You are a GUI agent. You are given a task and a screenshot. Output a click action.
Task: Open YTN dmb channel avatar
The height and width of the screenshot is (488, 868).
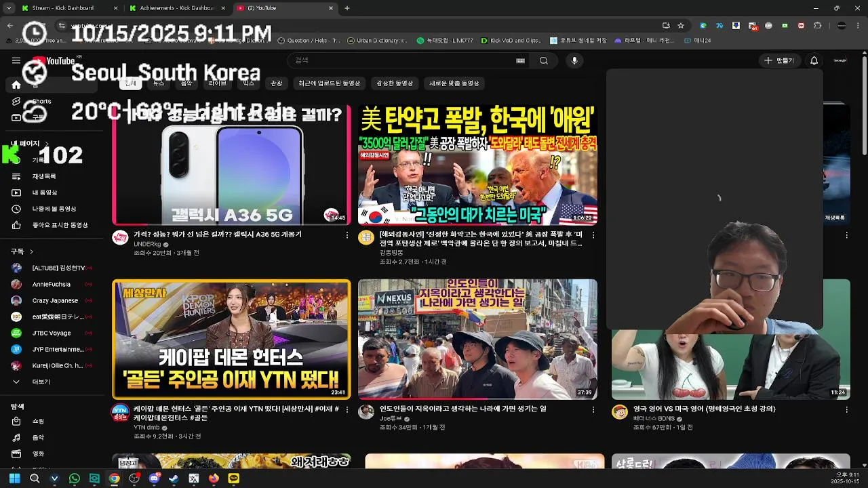coord(120,412)
